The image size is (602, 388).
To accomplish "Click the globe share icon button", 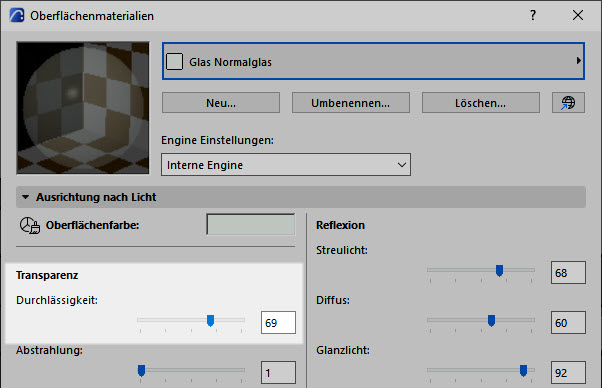I will [x=568, y=102].
